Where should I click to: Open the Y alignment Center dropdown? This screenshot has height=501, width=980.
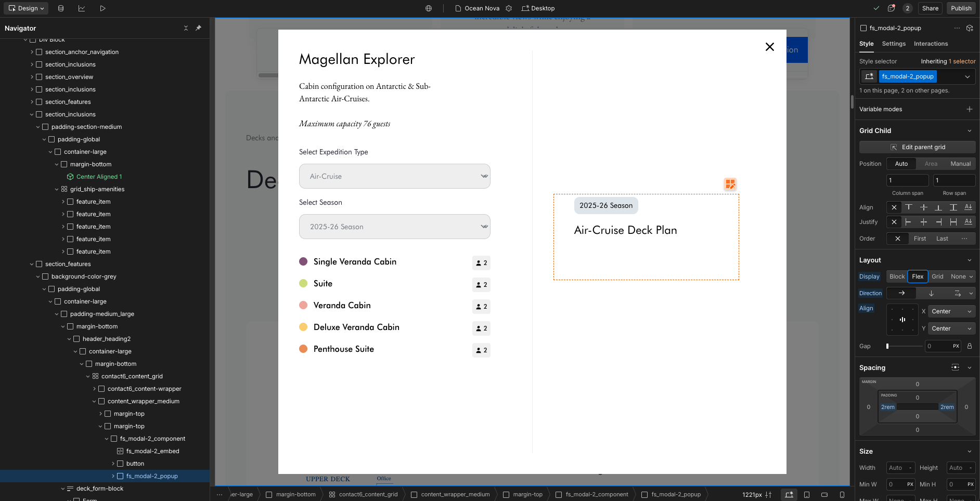[951, 328]
